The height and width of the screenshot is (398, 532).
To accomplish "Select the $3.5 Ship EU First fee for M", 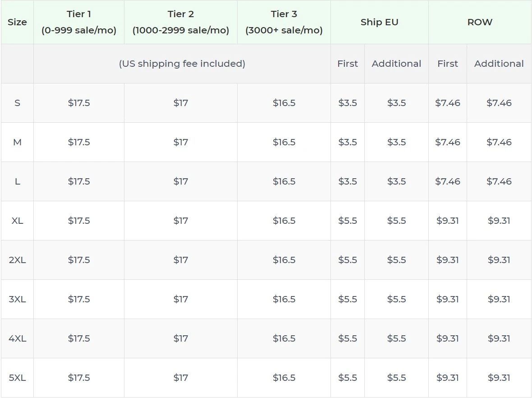I will pos(347,142).
